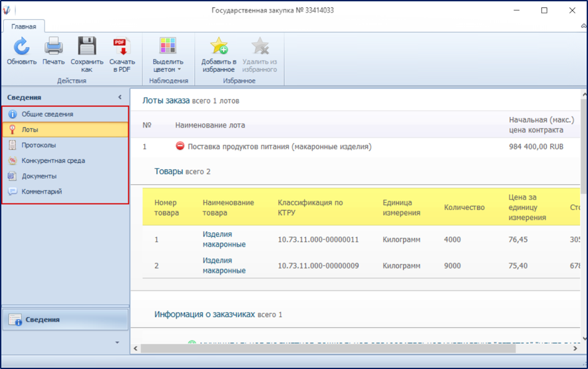The width and height of the screenshot is (588, 369).
Task: Click the Единица измерения column header
Action: (401, 207)
